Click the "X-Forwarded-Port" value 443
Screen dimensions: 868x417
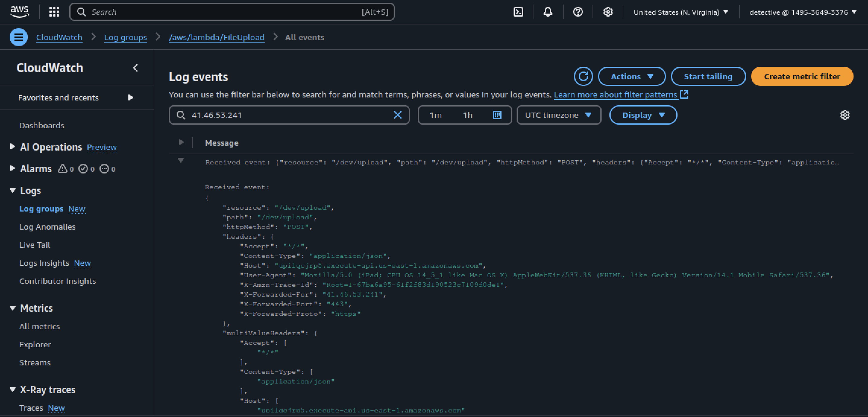337,304
